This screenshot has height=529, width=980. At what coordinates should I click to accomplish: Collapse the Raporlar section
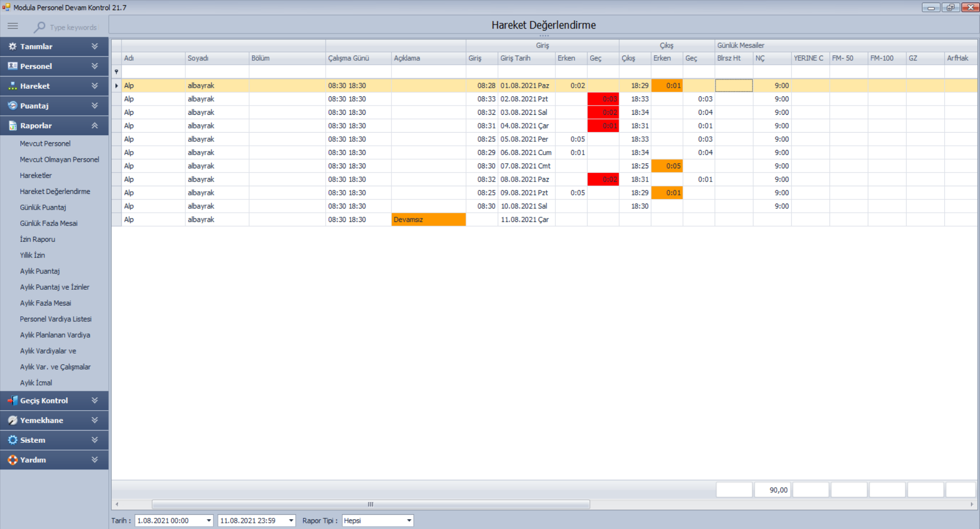point(94,125)
